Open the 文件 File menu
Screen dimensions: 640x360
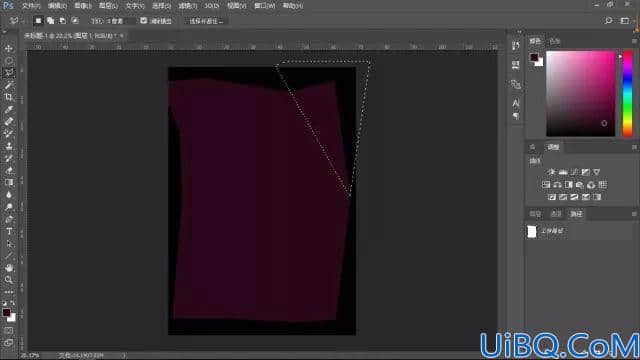pyautogui.click(x=31, y=6)
